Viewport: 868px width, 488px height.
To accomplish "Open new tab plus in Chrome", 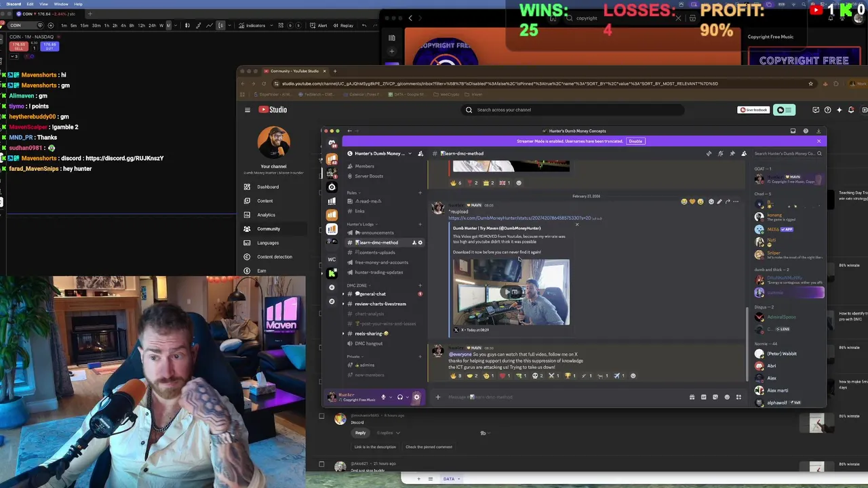I will pos(334,70).
